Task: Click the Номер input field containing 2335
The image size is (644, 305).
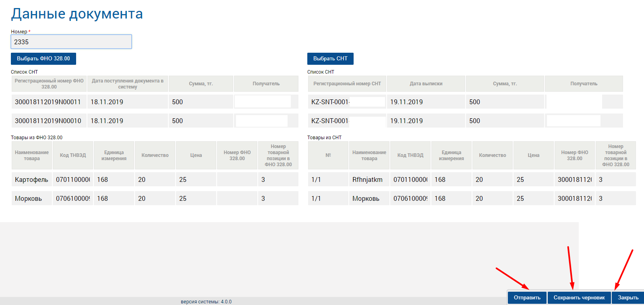Action: click(x=71, y=42)
